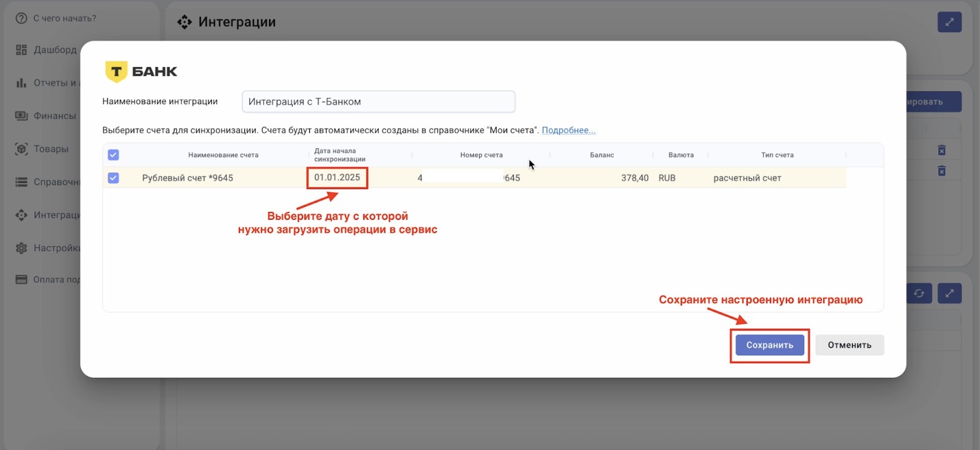Image resolution: width=980 pixels, height=450 pixels.
Task: Click the Интеграции sidebar icon
Action: [21, 215]
